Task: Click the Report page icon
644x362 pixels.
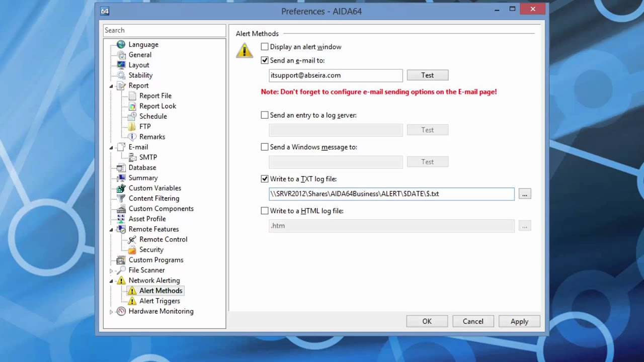Action: 121,85
